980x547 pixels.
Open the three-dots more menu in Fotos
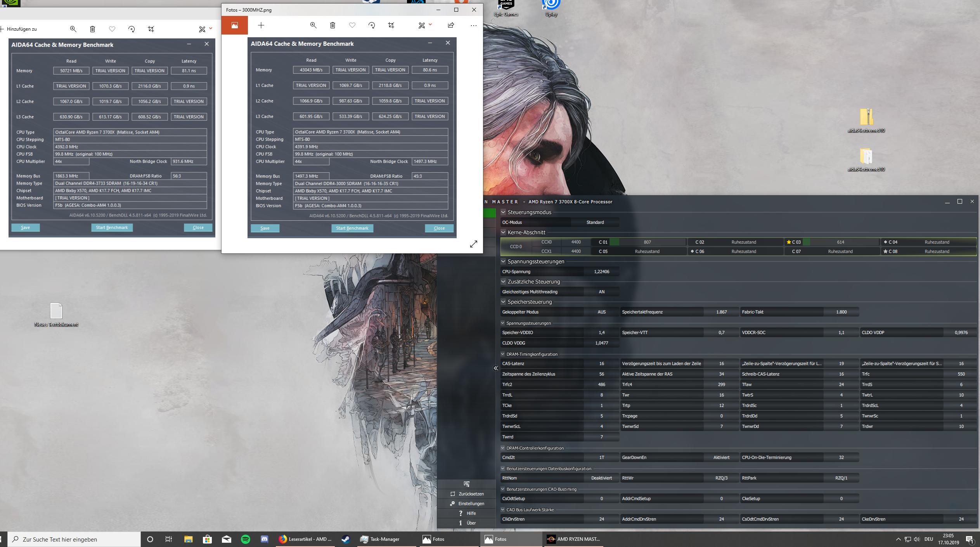[473, 25]
